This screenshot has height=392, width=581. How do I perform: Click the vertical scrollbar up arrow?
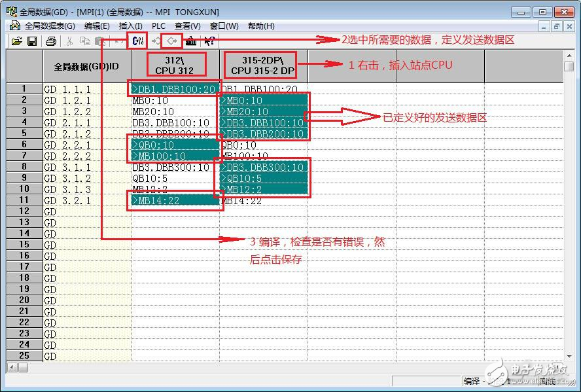(x=568, y=55)
